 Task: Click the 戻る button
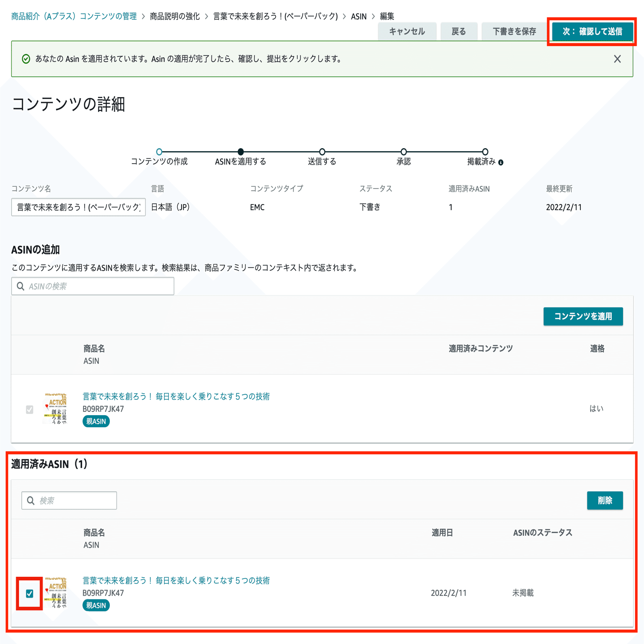pyautogui.click(x=458, y=32)
